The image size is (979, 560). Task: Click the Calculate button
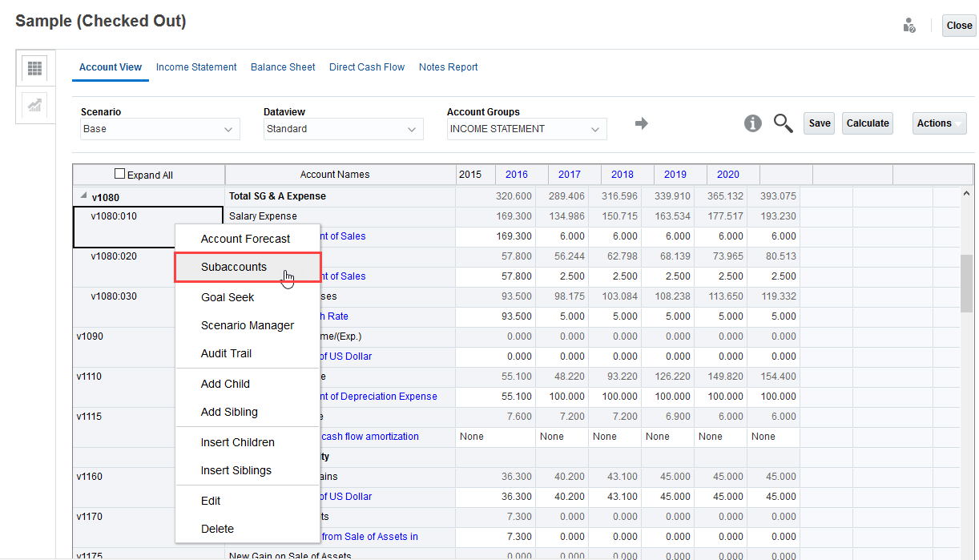pos(867,123)
